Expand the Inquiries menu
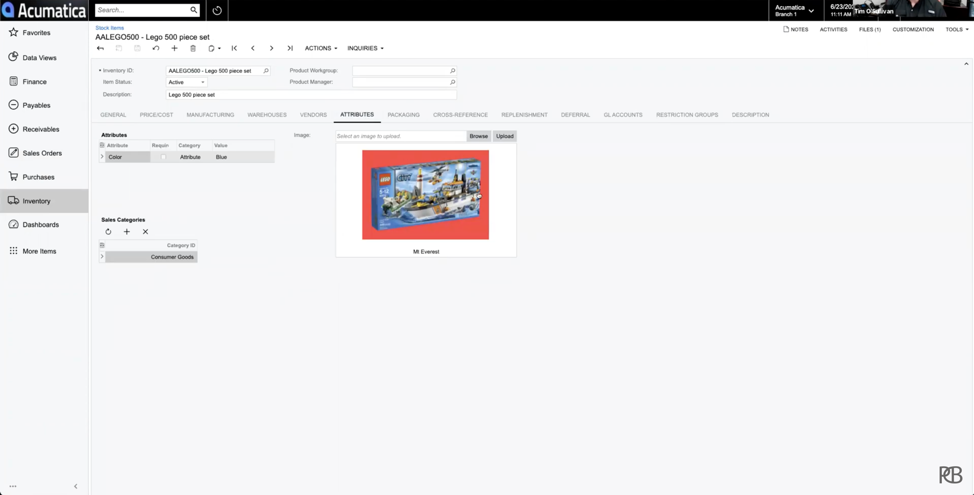Screen dimensions: 974x495 [x=365, y=48]
